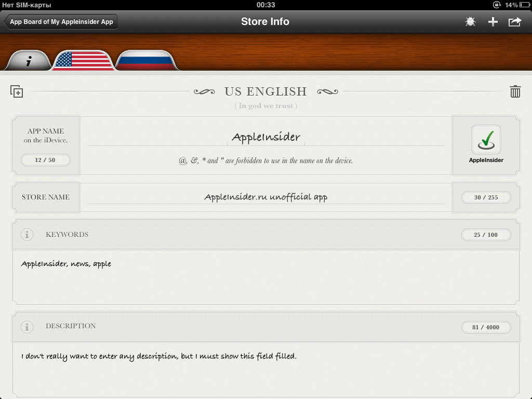The height and width of the screenshot is (399, 532).
Task: Tap the bug report icon
Action: click(470, 22)
